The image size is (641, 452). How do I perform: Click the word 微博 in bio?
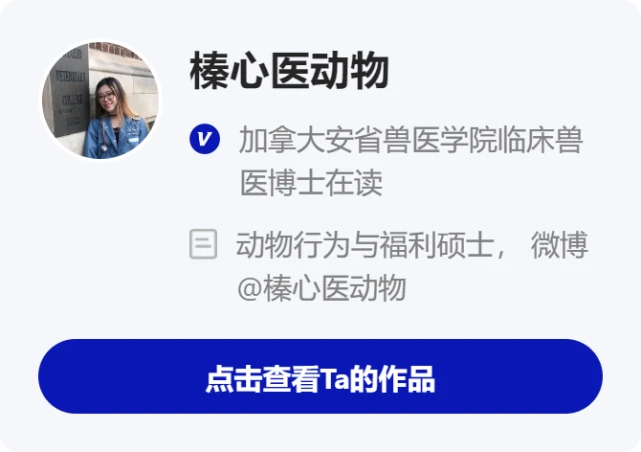[559, 245]
